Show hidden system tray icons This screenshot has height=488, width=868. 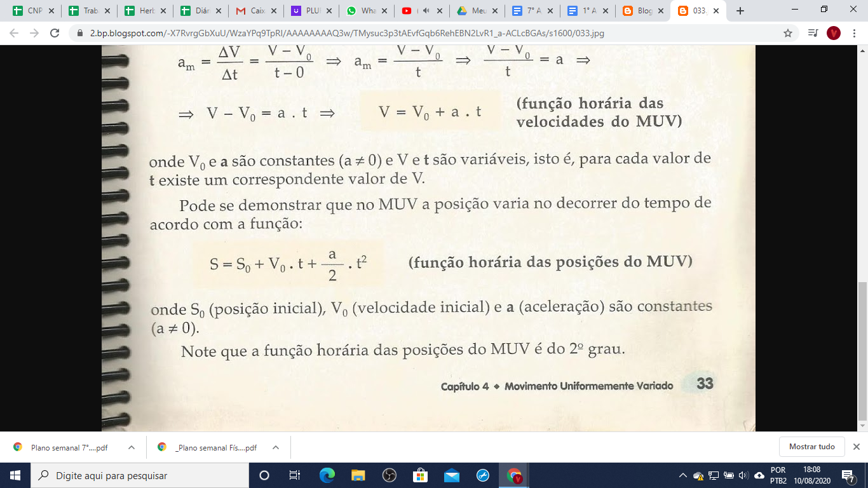[x=682, y=475]
